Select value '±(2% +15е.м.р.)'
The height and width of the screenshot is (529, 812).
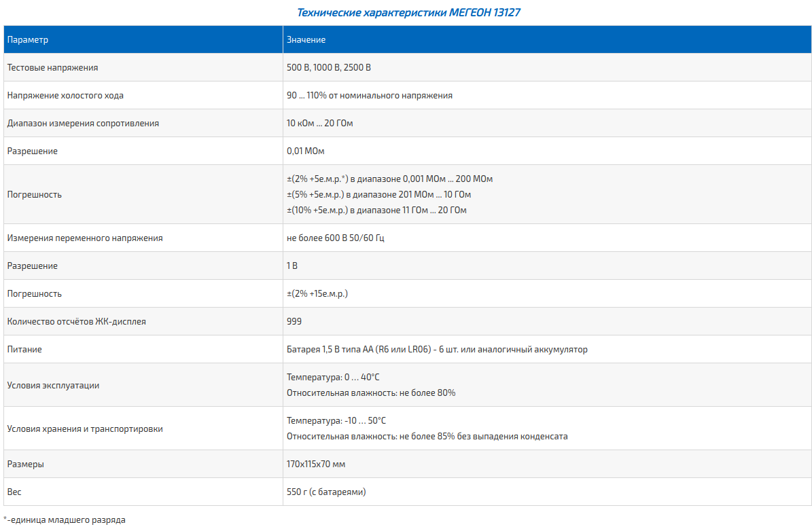[x=317, y=294]
